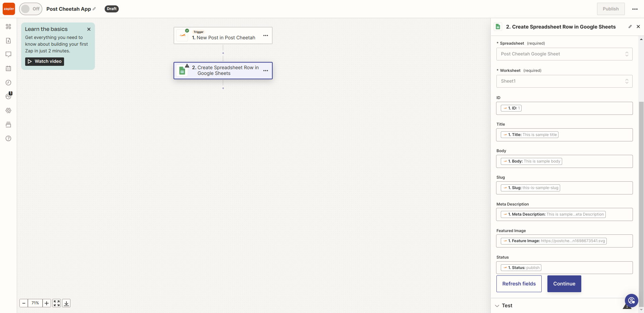Click the 71% zoom level value
This screenshot has width=644, height=313.
pos(35,303)
